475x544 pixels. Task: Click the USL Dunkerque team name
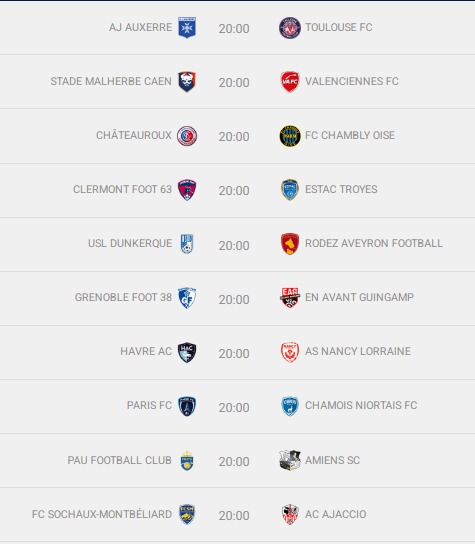point(130,243)
